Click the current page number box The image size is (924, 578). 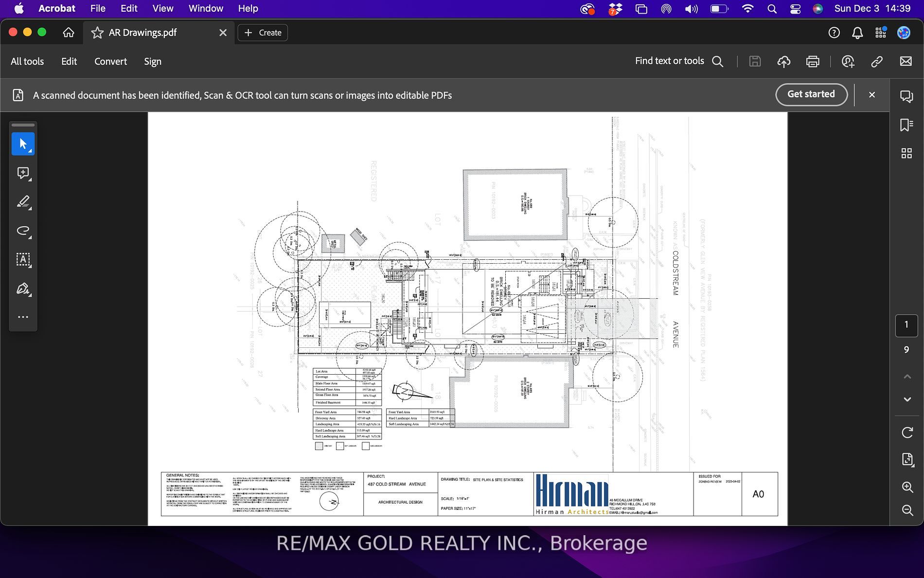click(x=906, y=325)
